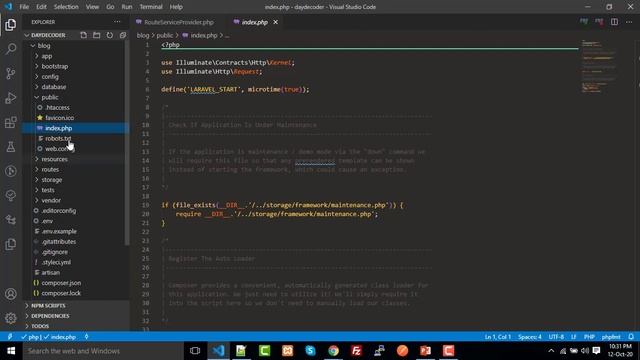The height and width of the screenshot is (360, 640).
Task: Open Skype from taskbar
Action: click(310, 351)
